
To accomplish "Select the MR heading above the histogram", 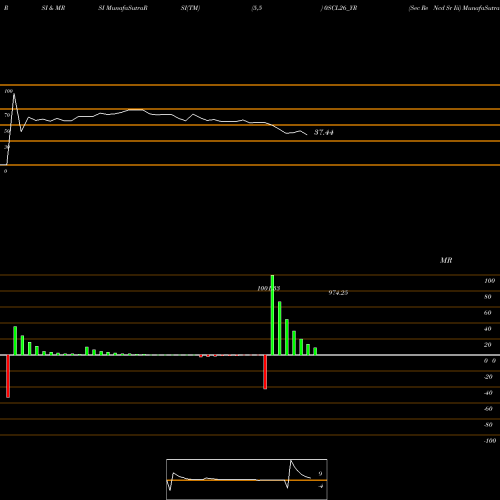I will coord(446,260).
